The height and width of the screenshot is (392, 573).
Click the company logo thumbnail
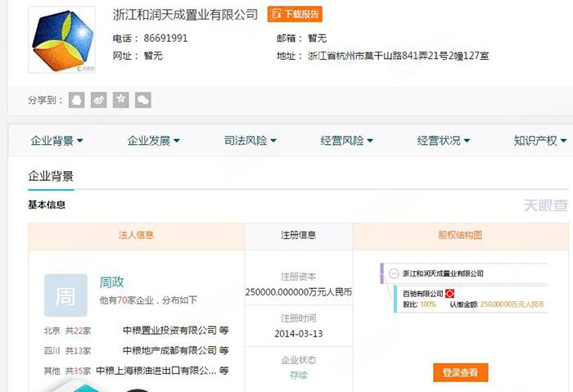point(61,39)
